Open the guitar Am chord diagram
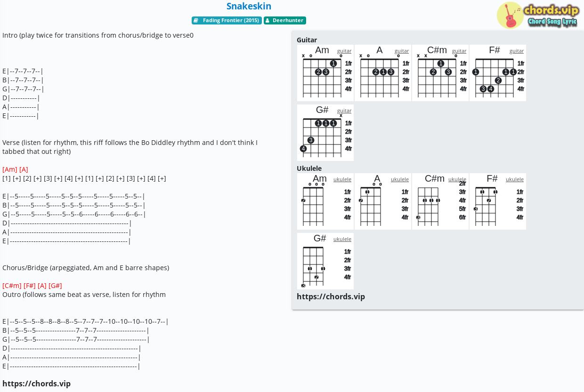 pos(325,73)
